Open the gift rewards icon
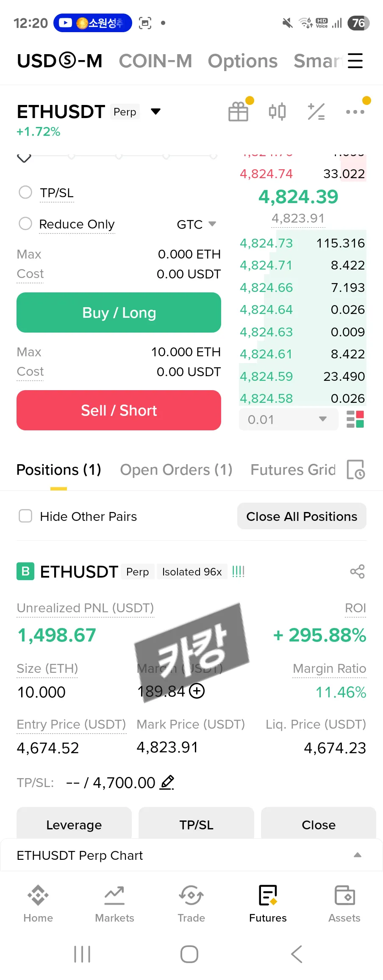This screenshot has width=383, height=980. (238, 112)
